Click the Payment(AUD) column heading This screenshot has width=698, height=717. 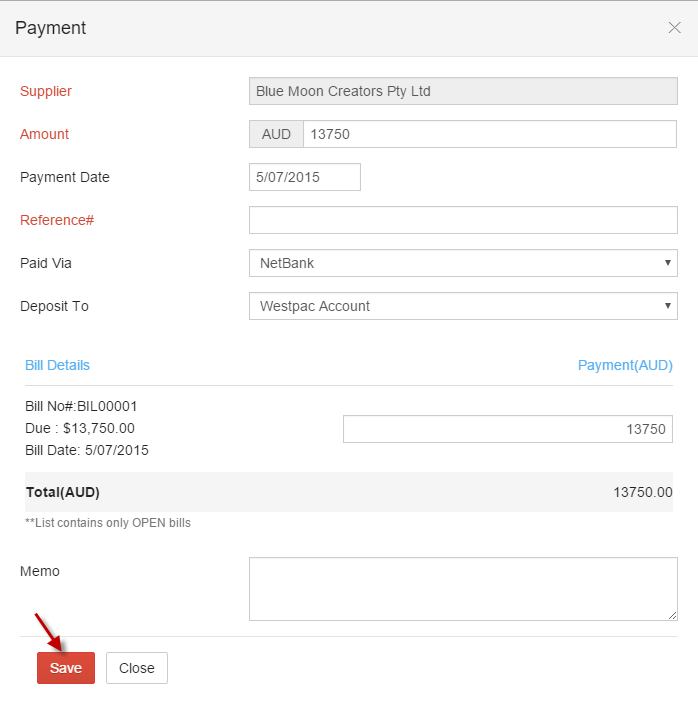click(x=625, y=365)
